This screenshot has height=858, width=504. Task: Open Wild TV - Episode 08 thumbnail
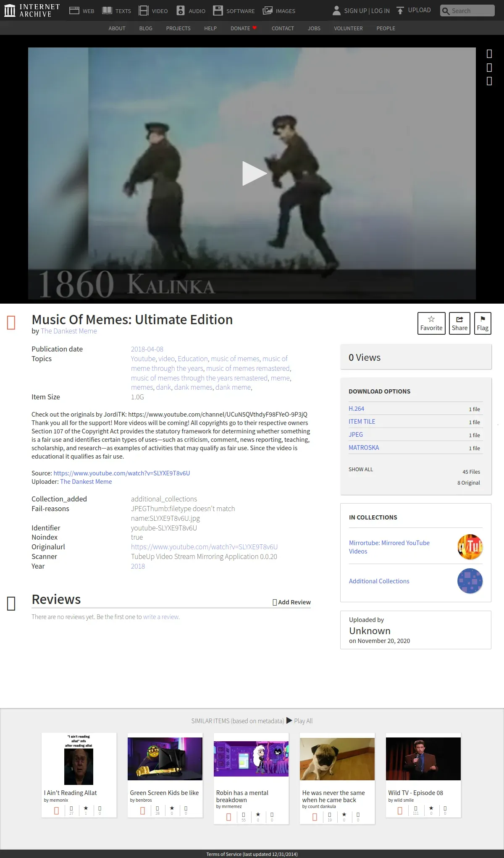pos(423,759)
